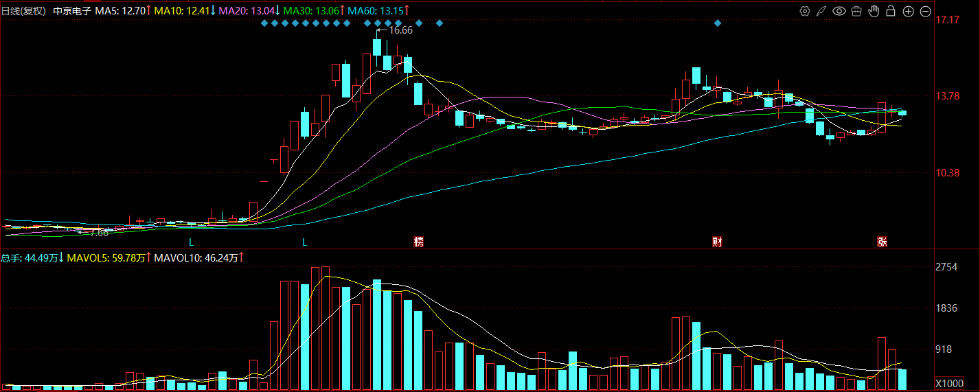
Task: Click the X1000 volume unit label
Action: (948, 383)
